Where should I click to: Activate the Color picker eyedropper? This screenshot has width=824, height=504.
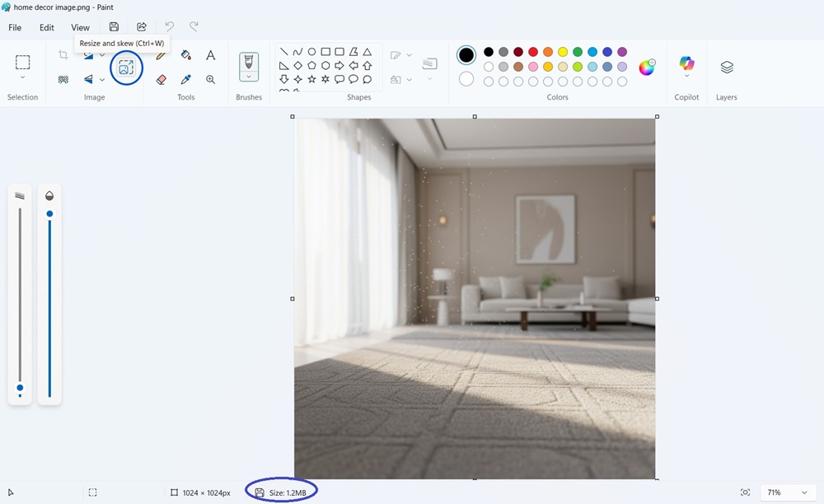click(x=185, y=80)
